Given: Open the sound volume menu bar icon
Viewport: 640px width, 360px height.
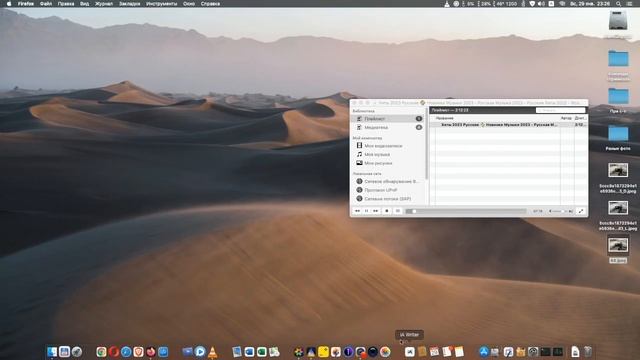Looking at the screenshot, I should 541,4.
